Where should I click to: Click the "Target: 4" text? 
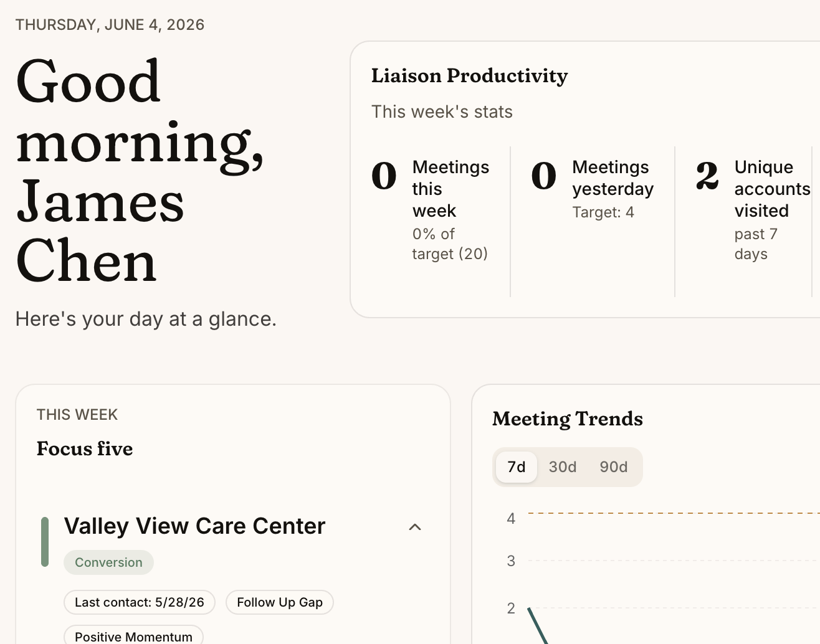(x=603, y=212)
